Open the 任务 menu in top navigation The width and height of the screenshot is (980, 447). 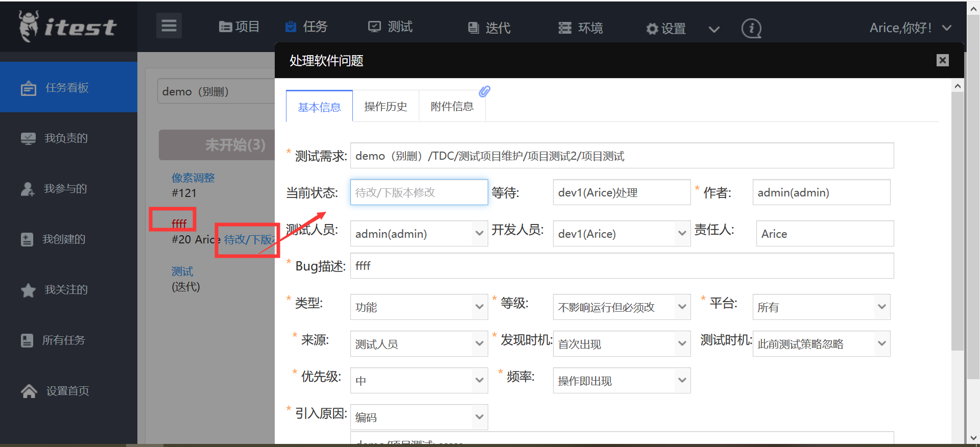click(306, 27)
